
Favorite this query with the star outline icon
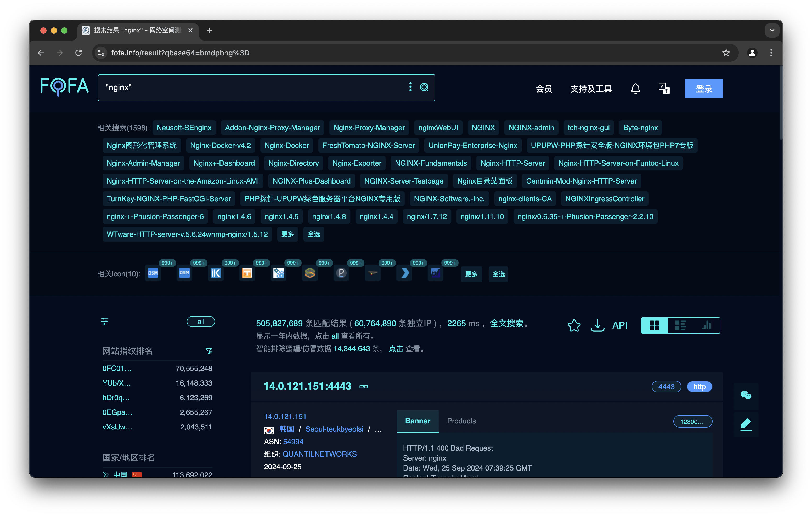[x=574, y=325]
